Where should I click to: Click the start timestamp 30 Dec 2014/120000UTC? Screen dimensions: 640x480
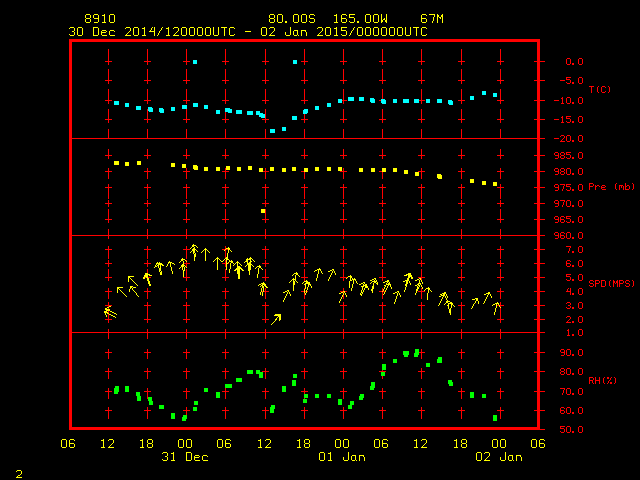pos(152,32)
